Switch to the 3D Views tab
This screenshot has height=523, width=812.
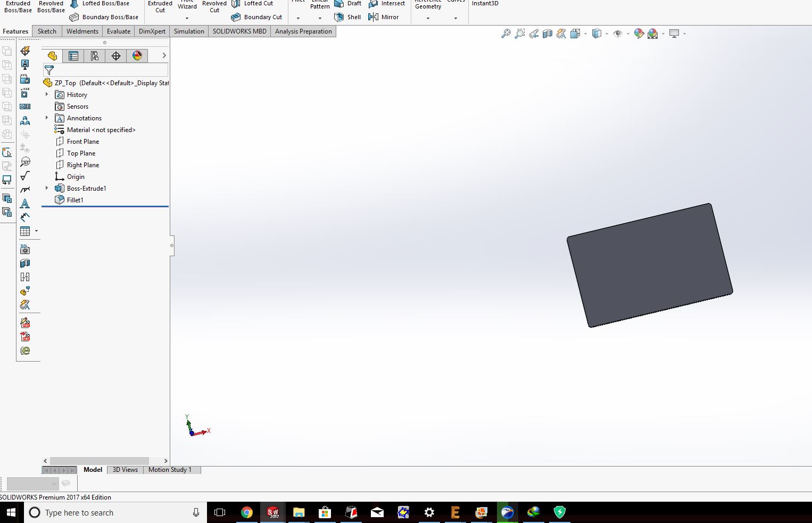(x=125, y=470)
